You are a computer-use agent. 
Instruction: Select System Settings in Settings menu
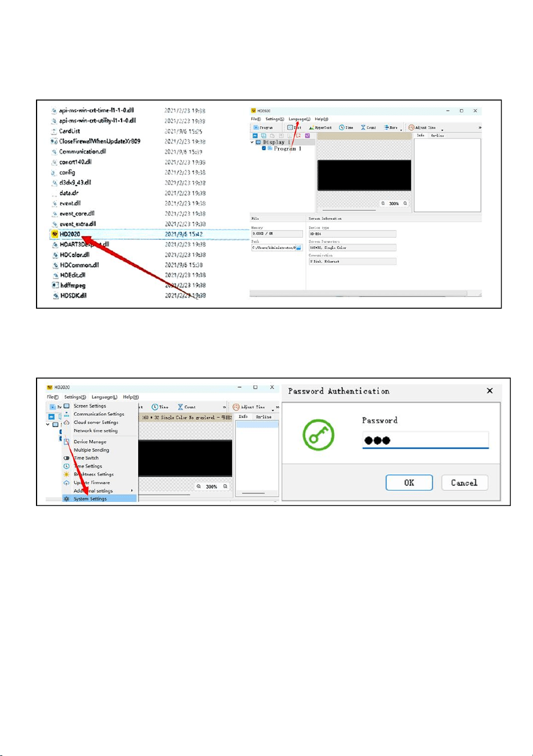pos(99,498)
